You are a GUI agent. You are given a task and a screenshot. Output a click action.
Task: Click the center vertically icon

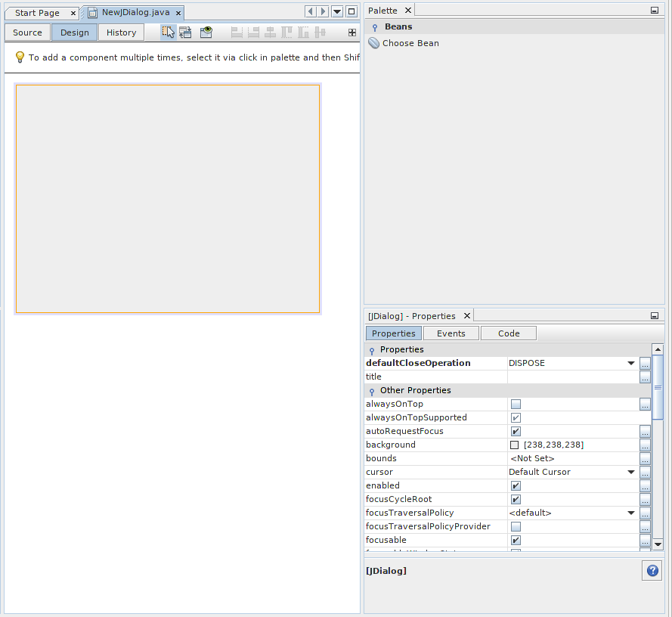(x=321, y=33)
